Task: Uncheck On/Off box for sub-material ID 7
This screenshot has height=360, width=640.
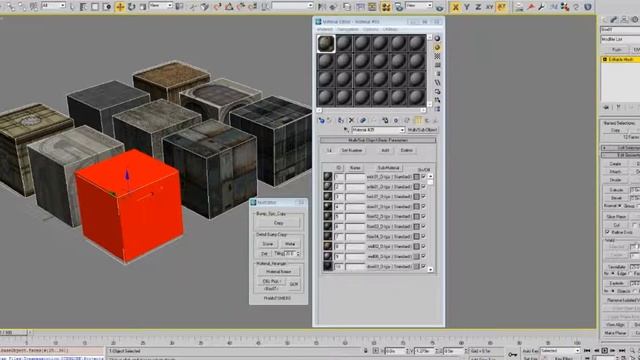Action: coord(423,237)
